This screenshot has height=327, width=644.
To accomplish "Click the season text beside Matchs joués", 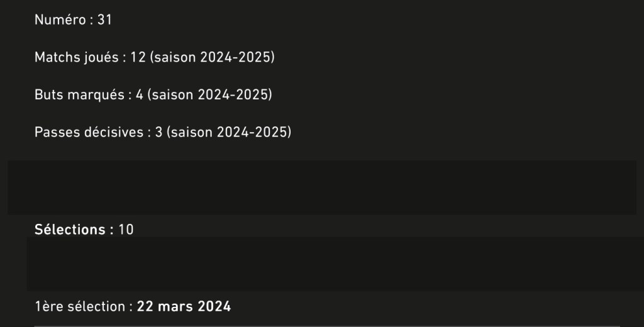I will [213, 57].
